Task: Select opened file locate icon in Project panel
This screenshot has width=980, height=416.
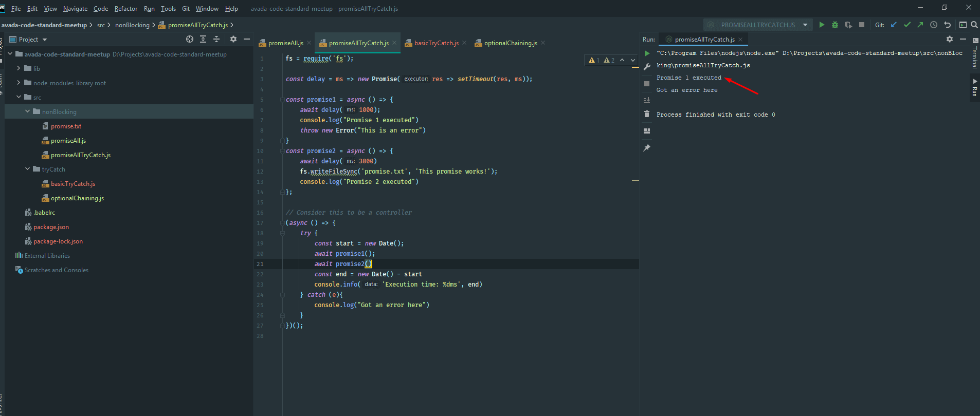Action: click(x=190, y=39)
